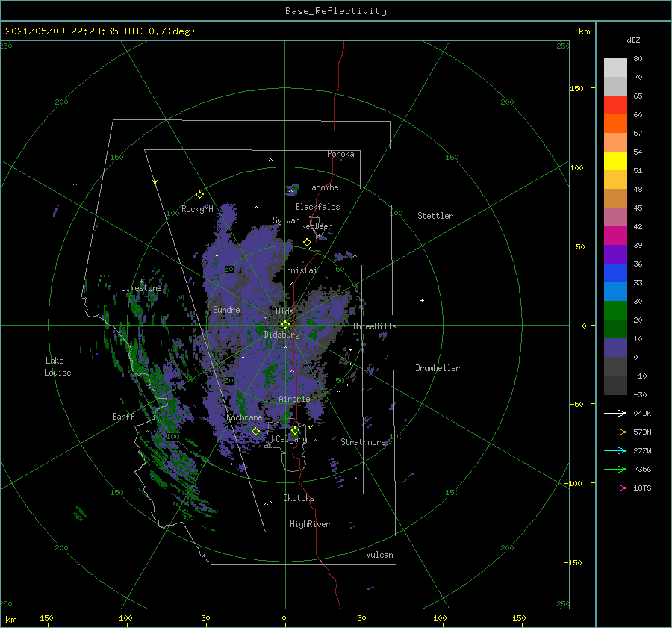672x628 pixels.
Task: Pick the orange 57-60 dBZ swatch
Action: 615,124
